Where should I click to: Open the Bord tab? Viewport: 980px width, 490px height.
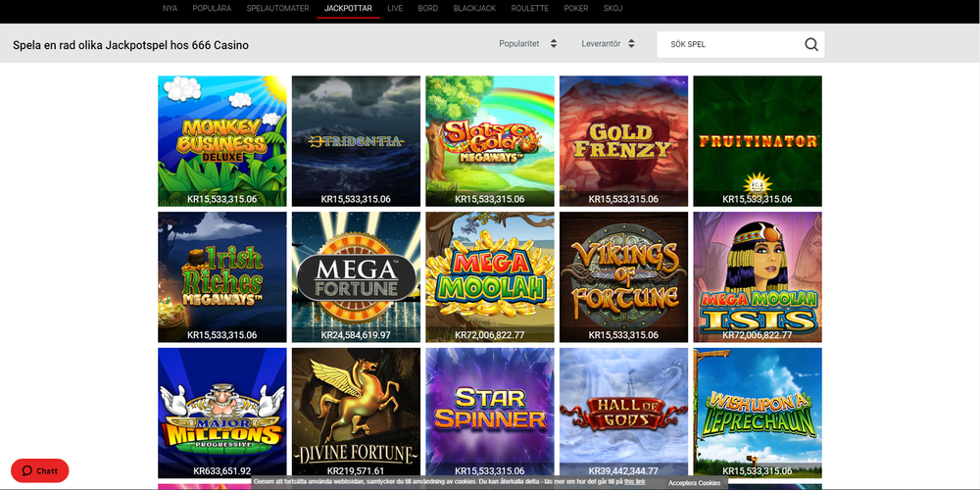pyautogui.click(x=428, y=9)
